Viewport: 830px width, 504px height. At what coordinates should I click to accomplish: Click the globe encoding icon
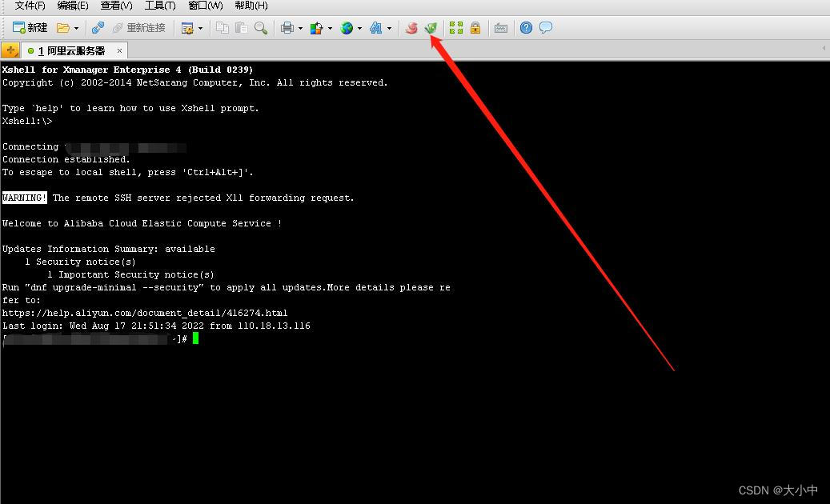click(347, 28)
